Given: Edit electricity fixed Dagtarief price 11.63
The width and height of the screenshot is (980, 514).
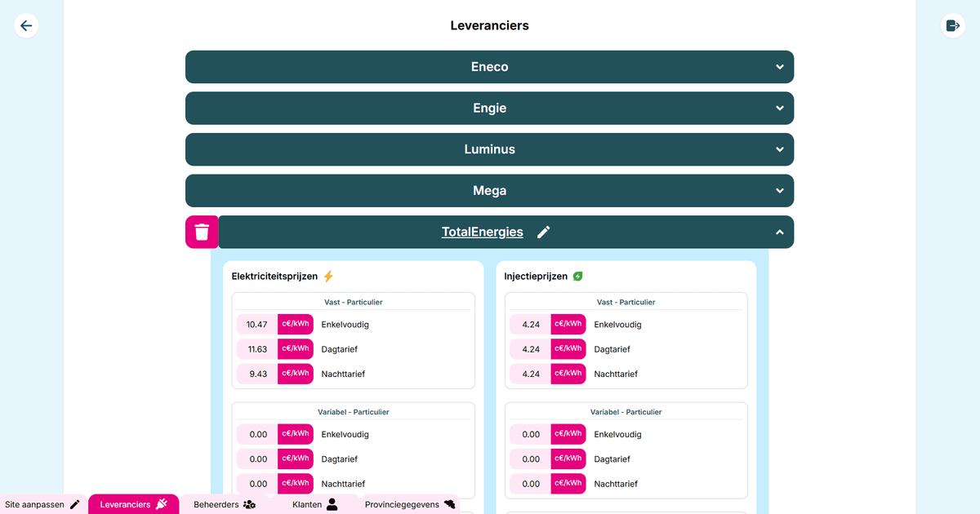Looking at the screenshot, I should (x=257, y=349).
